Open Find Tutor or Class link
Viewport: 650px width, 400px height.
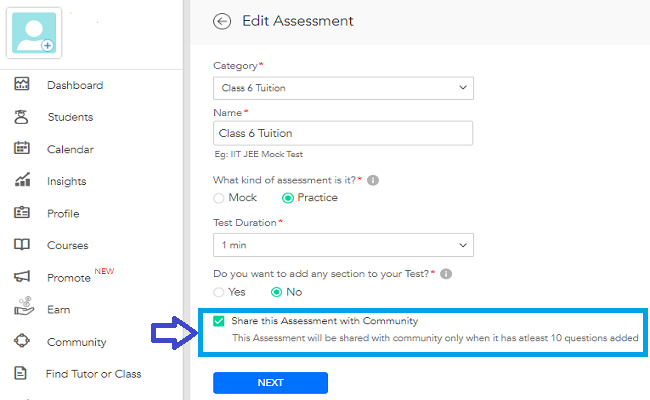94,374
